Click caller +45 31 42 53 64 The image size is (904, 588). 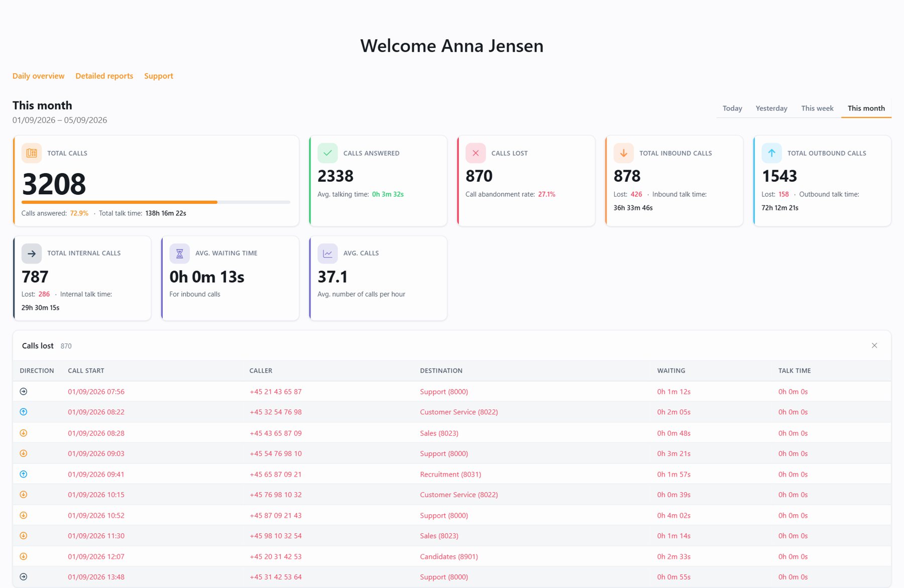click(x=276, y=577)
